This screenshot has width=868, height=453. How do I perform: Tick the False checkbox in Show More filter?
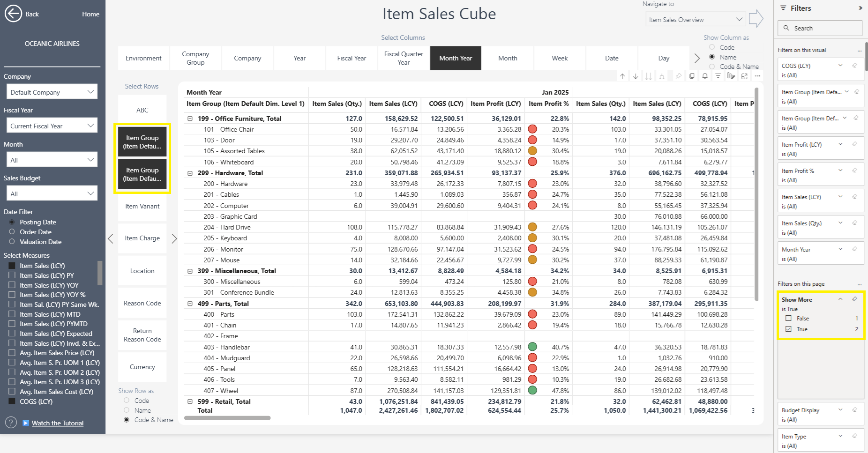point(788,319)
